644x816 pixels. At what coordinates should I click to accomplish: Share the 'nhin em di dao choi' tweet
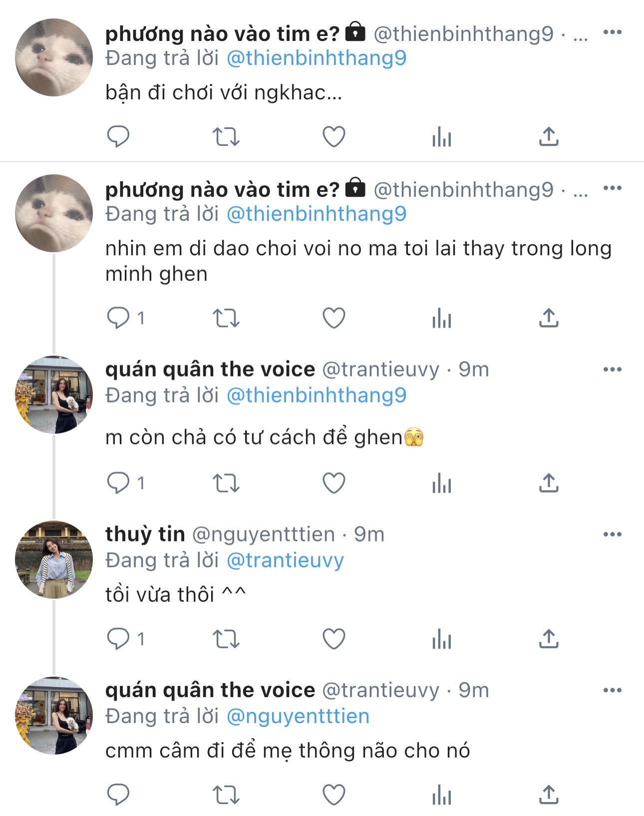548,318
